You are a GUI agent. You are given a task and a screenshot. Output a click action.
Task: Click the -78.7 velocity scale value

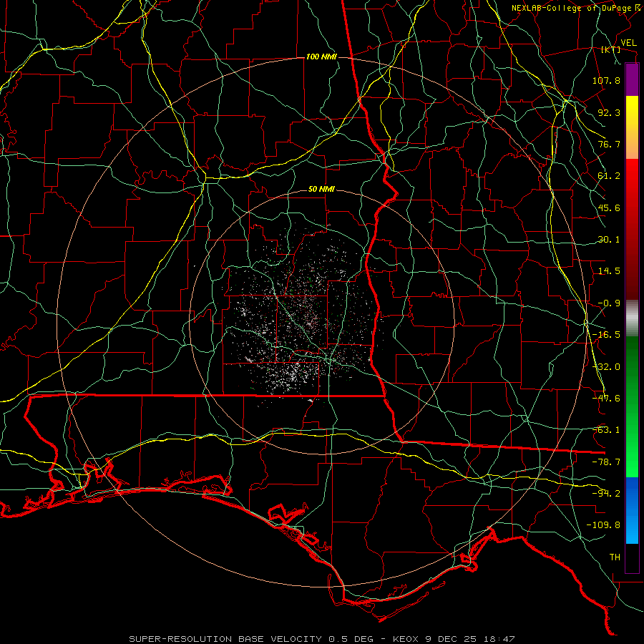click(x=606, y=462)
